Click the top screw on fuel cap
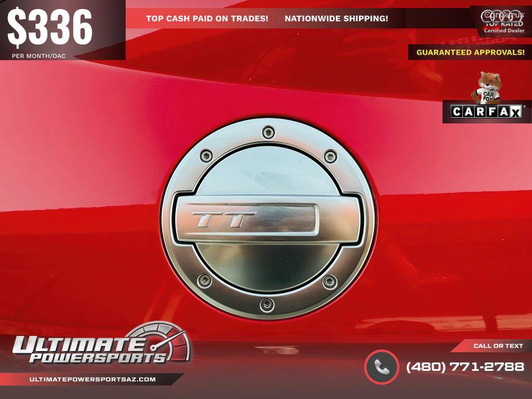 click(268, 132)
